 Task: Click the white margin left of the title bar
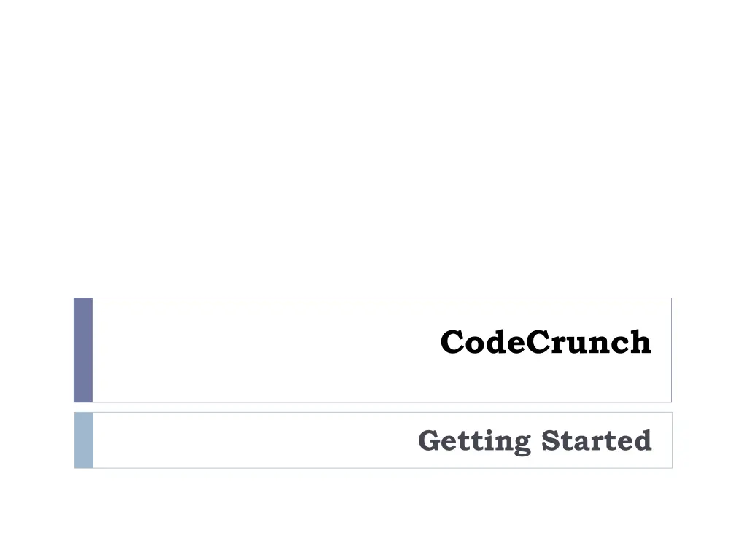[x=36, y=350]
